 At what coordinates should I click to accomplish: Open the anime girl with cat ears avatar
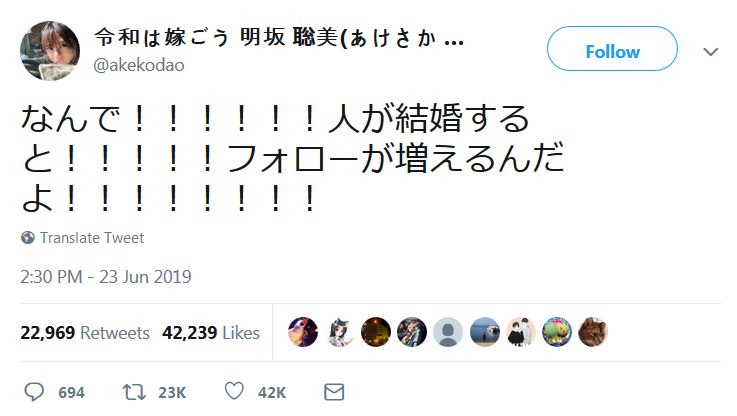coord(340,332)
